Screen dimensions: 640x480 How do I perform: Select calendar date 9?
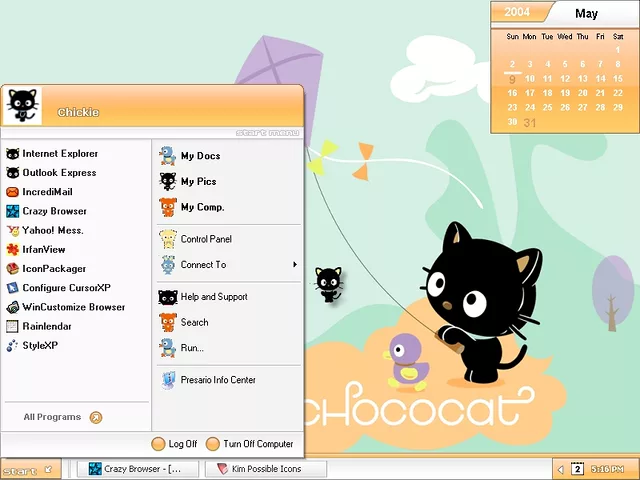(x=512, y=79)
